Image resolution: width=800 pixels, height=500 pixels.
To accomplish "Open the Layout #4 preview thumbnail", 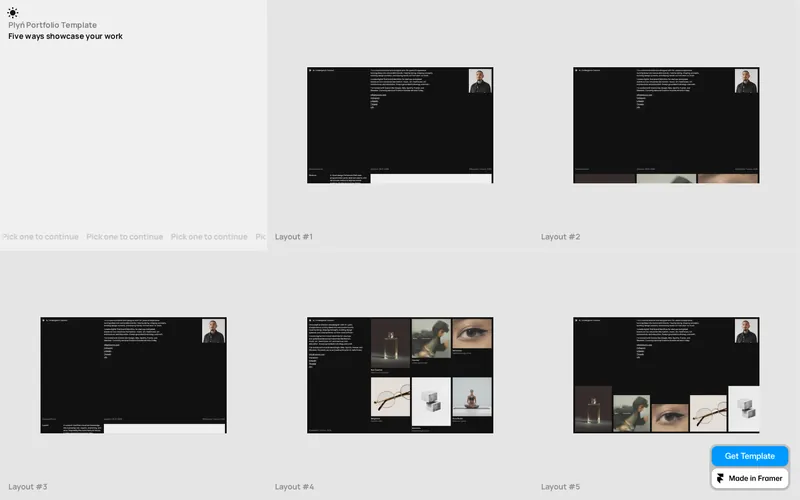I will click(400, 375).
